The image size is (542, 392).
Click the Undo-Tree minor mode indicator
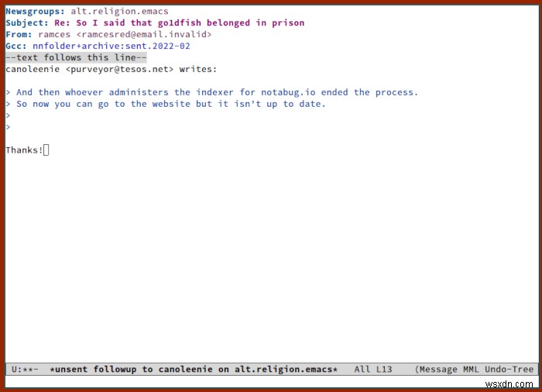[509, 370]
